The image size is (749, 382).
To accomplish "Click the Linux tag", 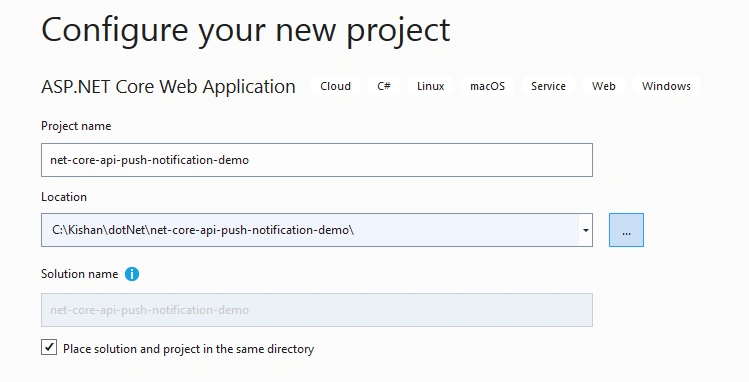I will point(430,86).
